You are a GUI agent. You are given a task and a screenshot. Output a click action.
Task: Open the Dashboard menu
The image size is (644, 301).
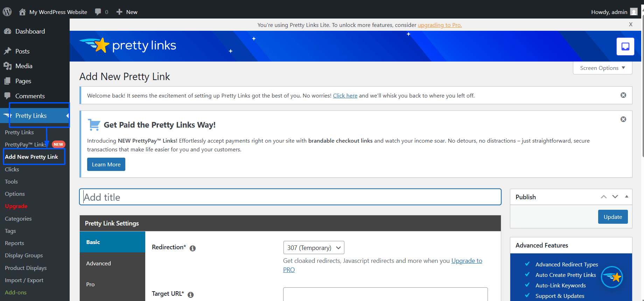pos(30,31)
